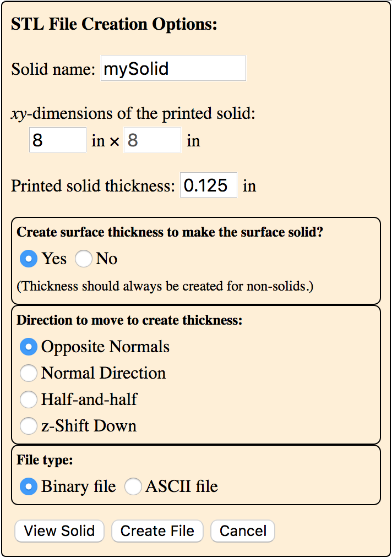Click the 'Printed solid thickness:' label

pos(93,186)
